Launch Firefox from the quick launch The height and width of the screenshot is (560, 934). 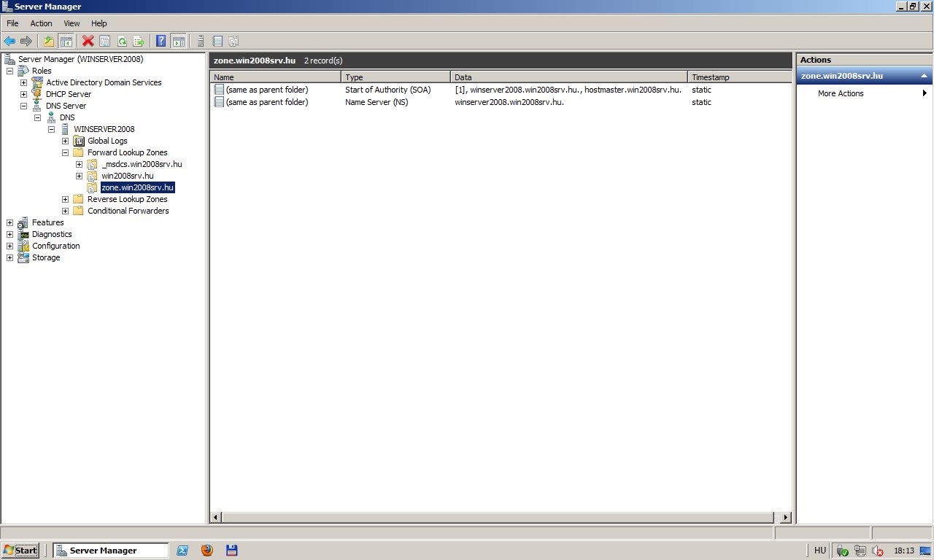click(207, 551)
